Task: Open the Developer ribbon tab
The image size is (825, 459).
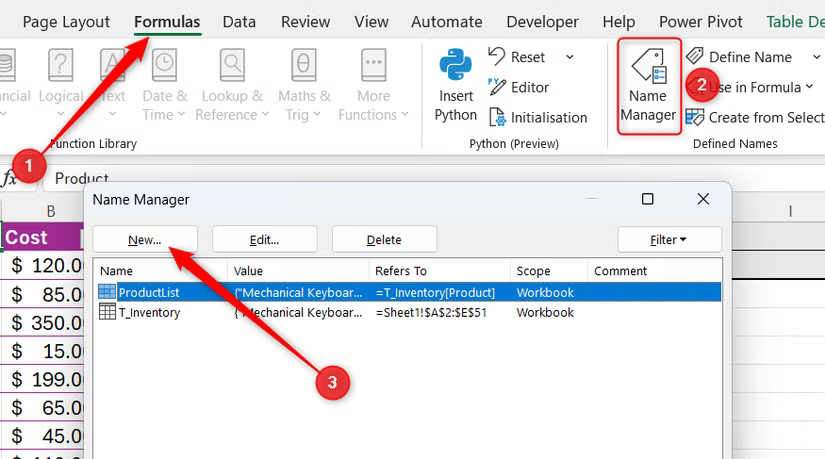Action: tap(542, 21)
